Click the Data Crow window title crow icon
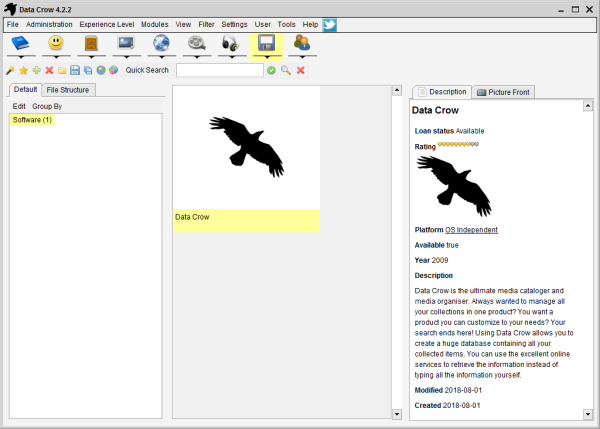600x429 pixels. pyautogui.click(x=11, y=9)
